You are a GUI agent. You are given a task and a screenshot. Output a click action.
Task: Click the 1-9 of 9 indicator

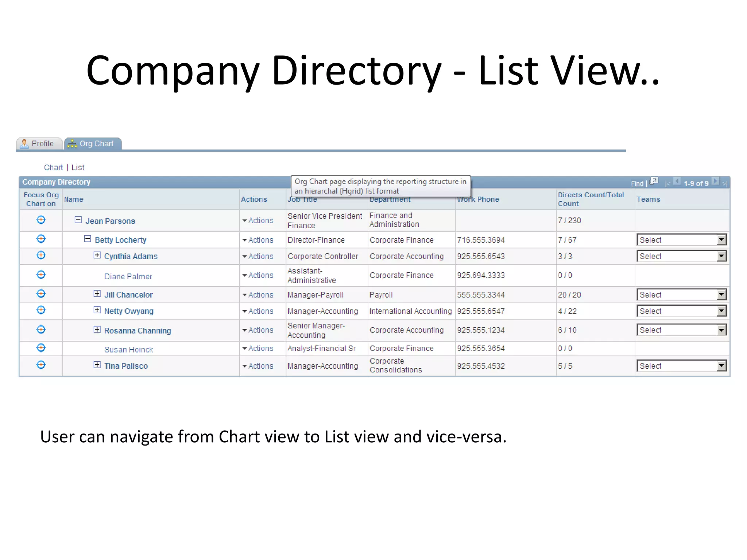pyautogui.click(x=696, y=183)
